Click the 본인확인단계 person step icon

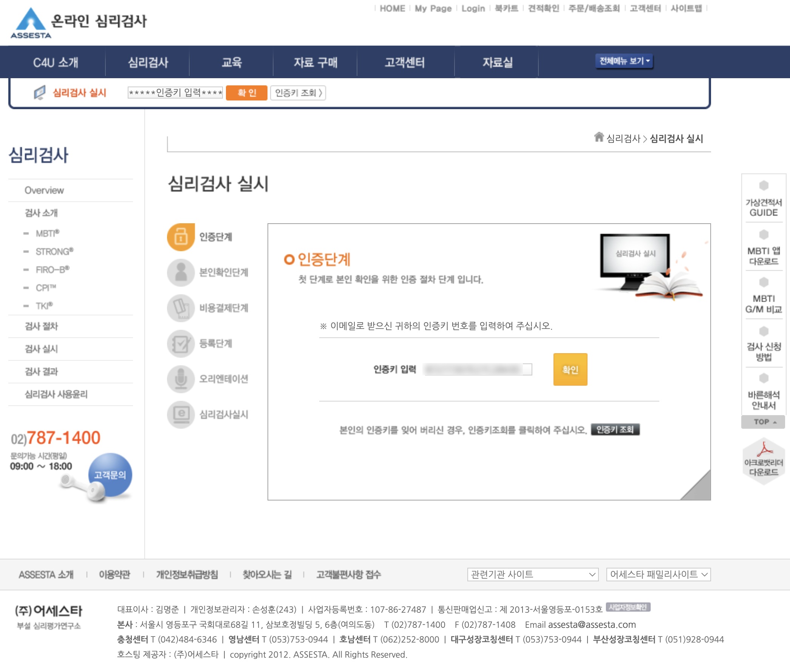[181, 272]
